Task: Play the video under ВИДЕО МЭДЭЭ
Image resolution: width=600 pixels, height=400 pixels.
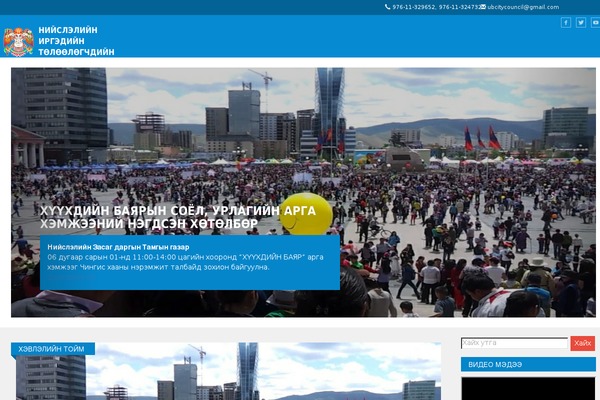Action: tap(528, 389)
